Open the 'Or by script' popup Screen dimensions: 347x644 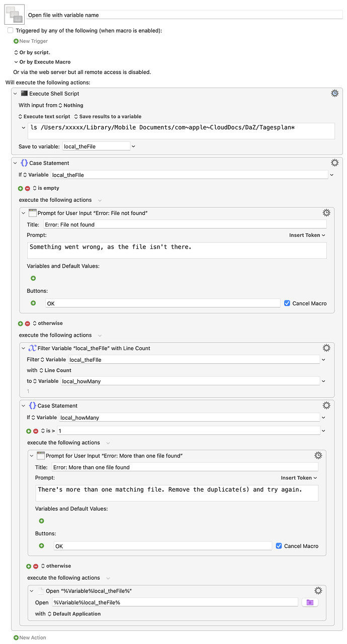32,52
